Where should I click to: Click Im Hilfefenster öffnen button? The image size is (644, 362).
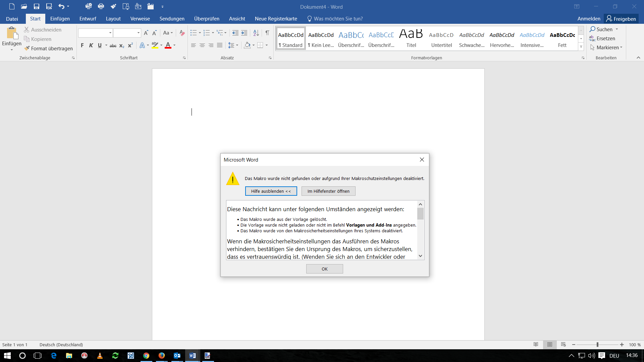coord(328,191)
